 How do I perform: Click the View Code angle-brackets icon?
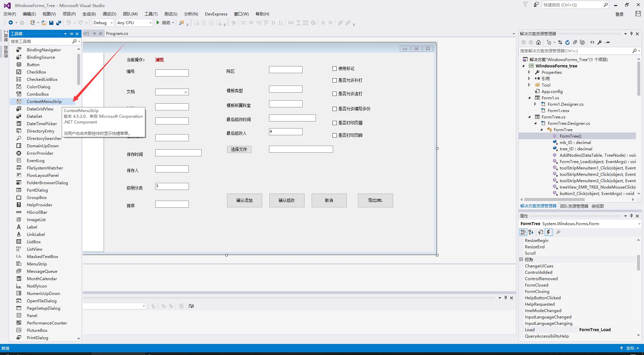click(x=592, y=42)
